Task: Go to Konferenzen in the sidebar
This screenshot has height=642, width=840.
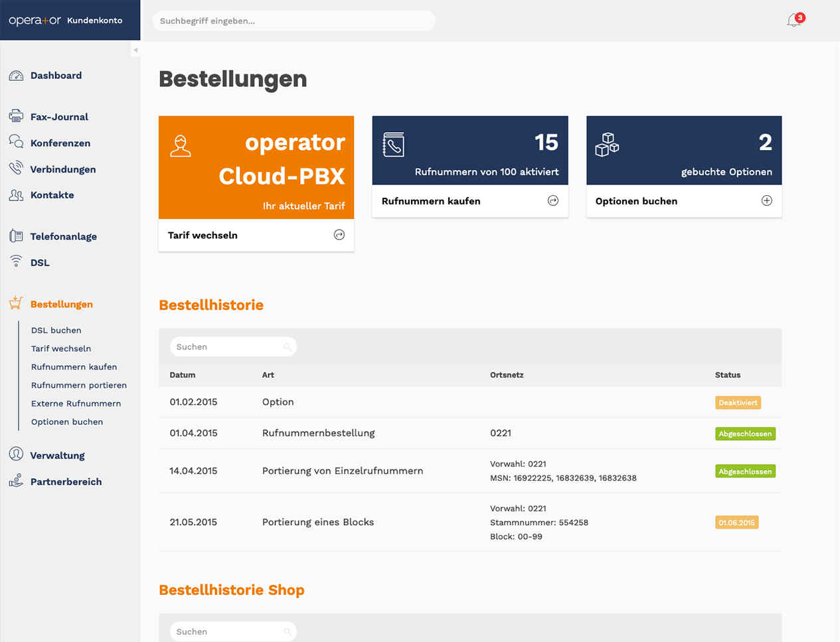Action: [60, 143]
